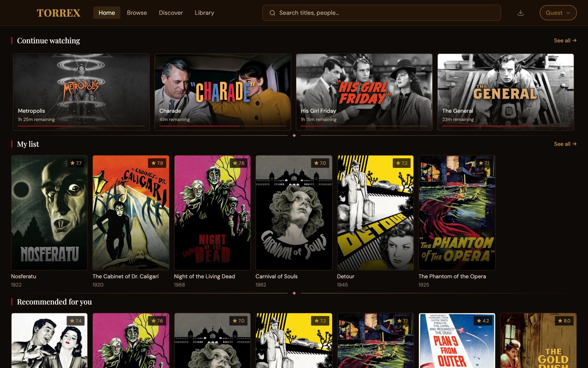Click the Continue watching heading
The height and width of the screenshot is (368, 588).
tap(49, 40)
